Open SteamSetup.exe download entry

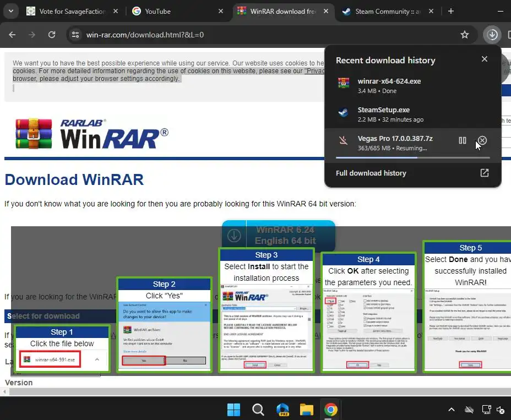[x=413, y=114]
